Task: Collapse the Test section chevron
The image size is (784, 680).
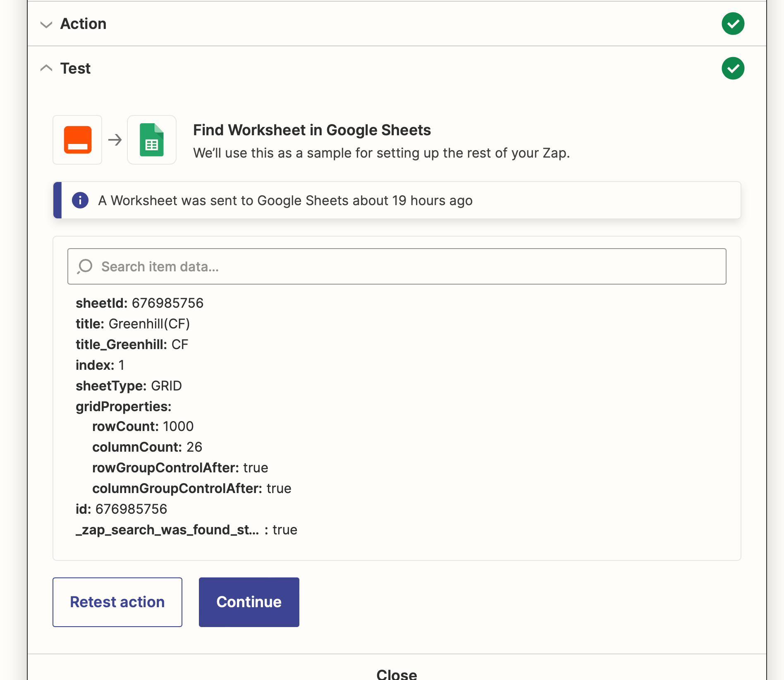Action: click(x=46, y=68)
